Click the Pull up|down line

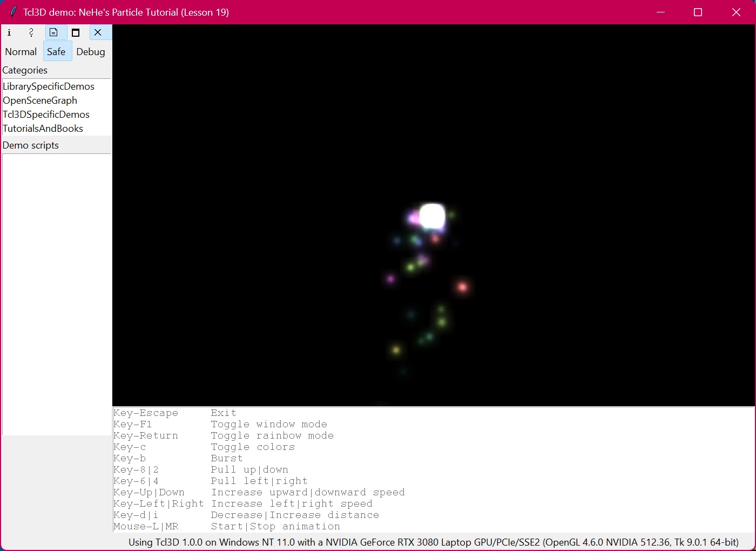coord(201,469)
